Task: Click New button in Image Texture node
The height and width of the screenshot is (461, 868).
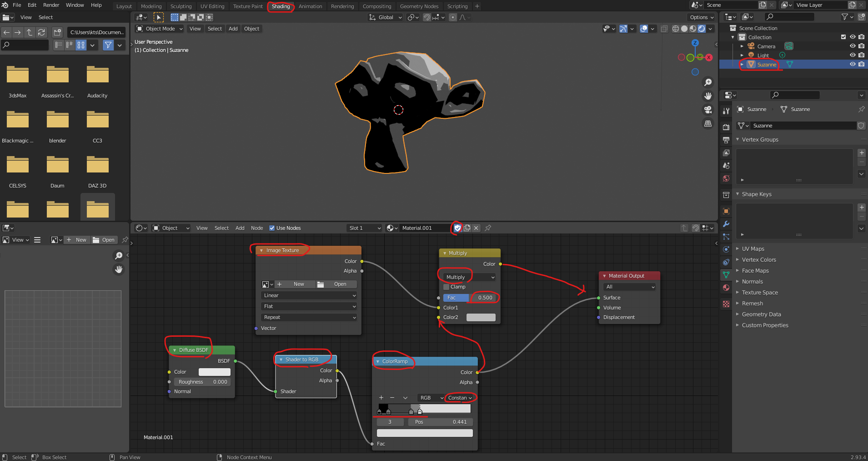Action: click(x=295, y=284)
